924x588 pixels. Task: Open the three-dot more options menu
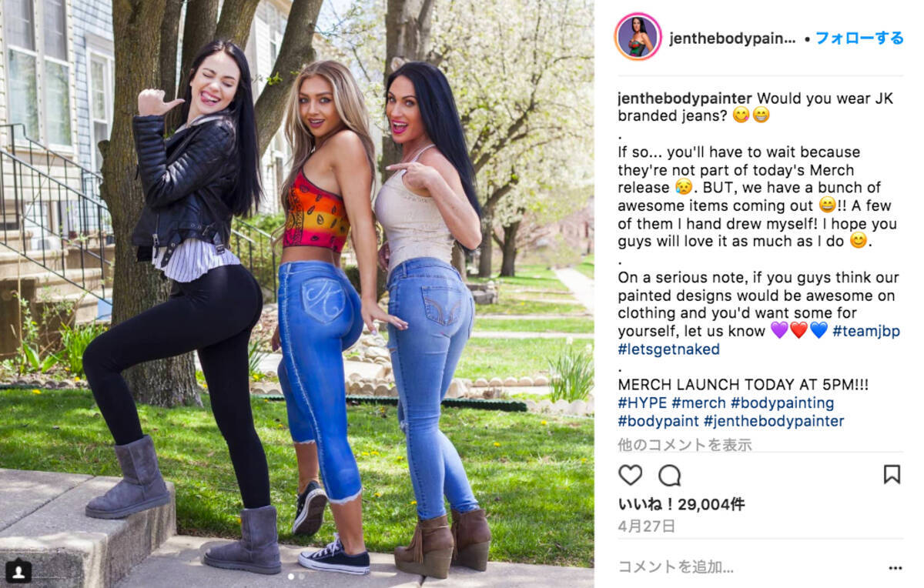coord(895,568)
